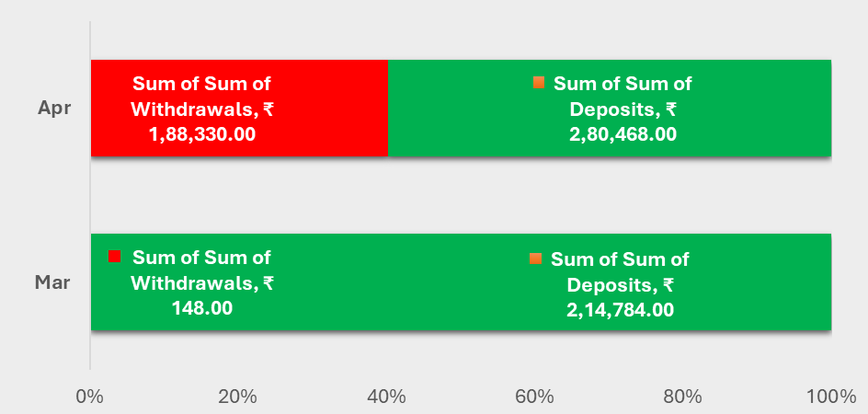Click the orange legend key in Apr Deposits label
This screenshot has width=868, height=414.
(539, 83)
